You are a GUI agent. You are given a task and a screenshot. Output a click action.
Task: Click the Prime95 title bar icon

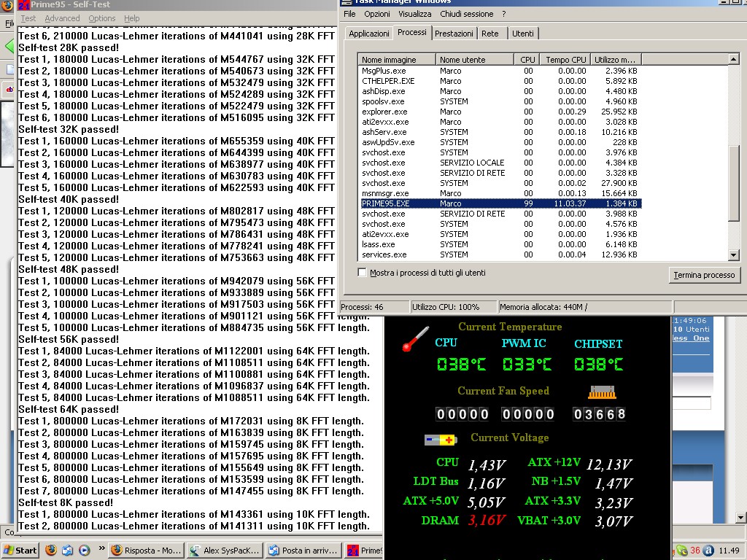[23, 5]
